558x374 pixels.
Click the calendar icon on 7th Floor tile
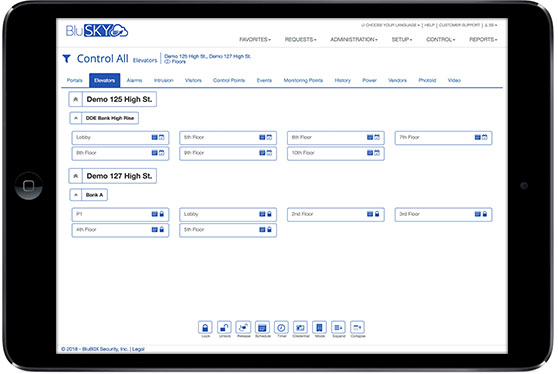(x=485, y=137)
